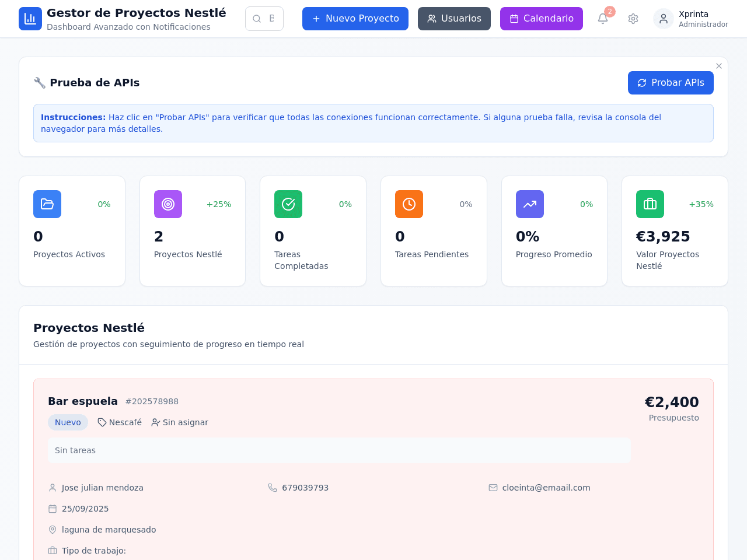Click the green checkmark Tareas Completadas icon

[x=288, y=204]
